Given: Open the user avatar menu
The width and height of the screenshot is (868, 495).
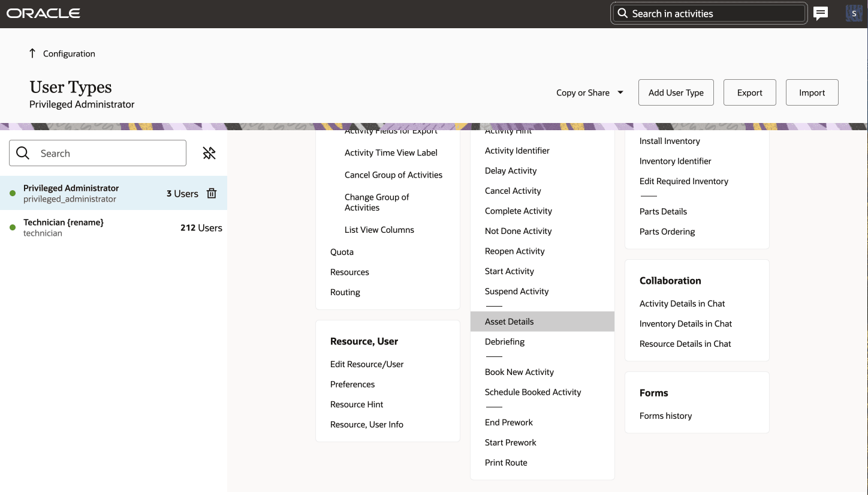Looking at the screenshot, I should tap(854, 13).
